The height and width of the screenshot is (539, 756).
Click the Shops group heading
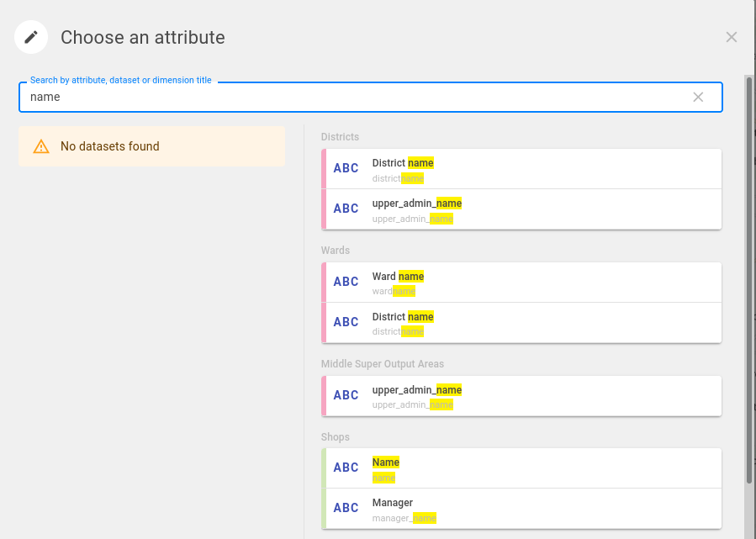(335, 437)
